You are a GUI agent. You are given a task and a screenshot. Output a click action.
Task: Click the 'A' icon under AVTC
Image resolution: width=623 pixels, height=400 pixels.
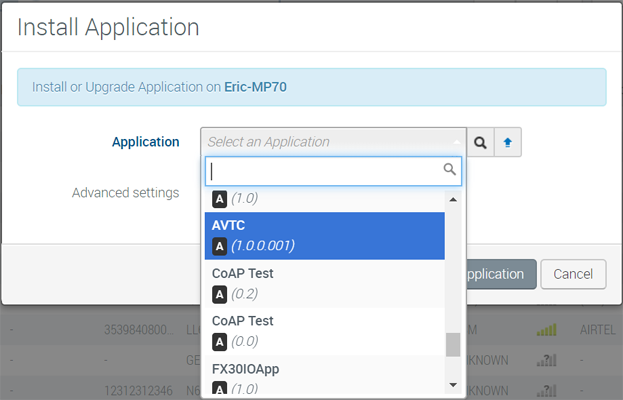[x=219, y=246]
